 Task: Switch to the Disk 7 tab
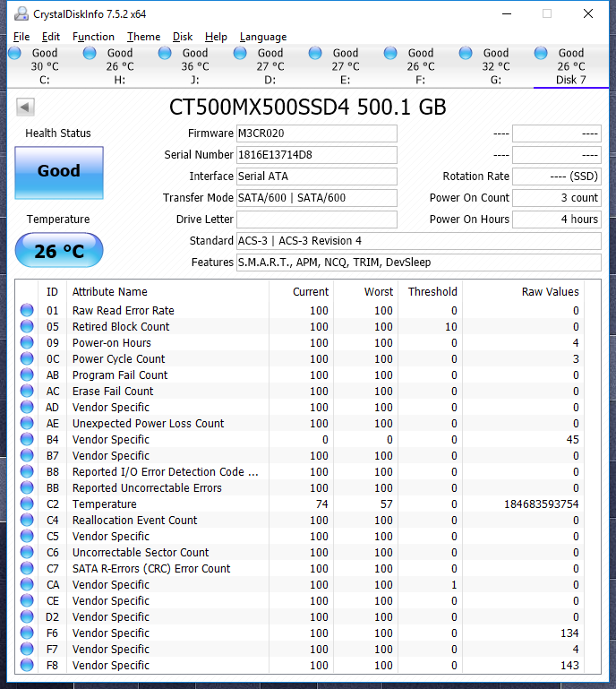coord(570,66)
